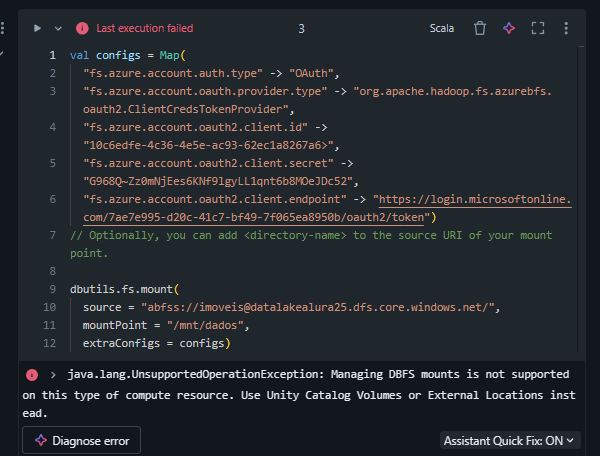600x456 pixels.
Task: Click line number 9 in the gutter
Action: pyautogui.click(x=51, y=289)
